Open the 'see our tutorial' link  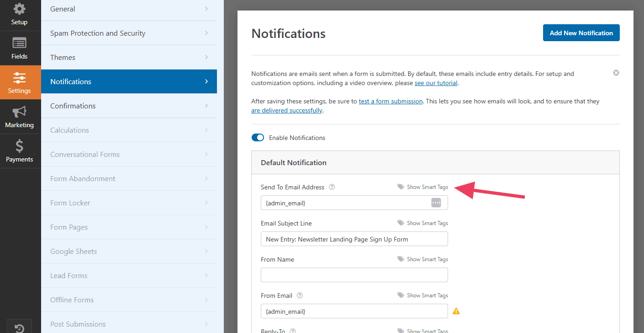[x=436, y=83]
